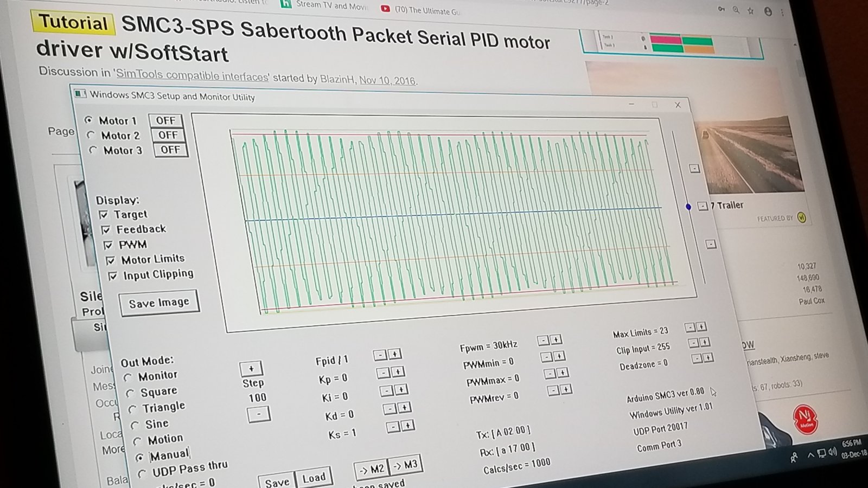This screenshot has width=868, height=488.
Task: Click the Save Image button
Action: (159, 303)
